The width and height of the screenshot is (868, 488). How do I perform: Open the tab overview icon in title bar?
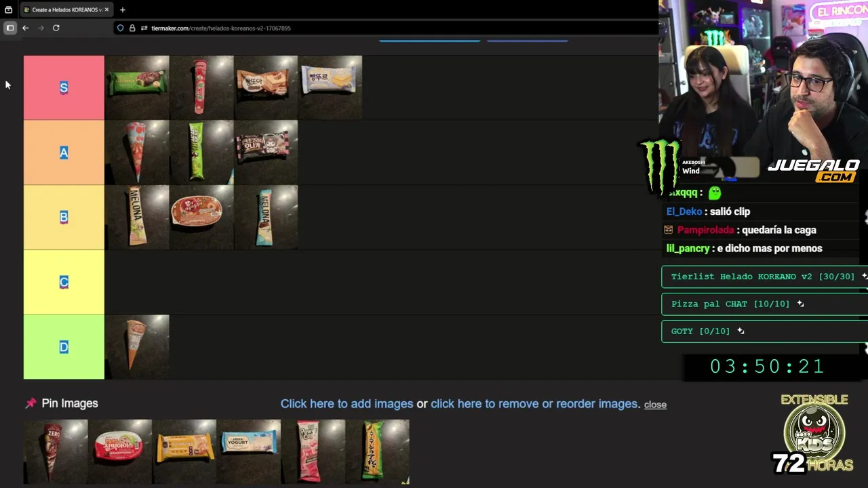point(8,9)
